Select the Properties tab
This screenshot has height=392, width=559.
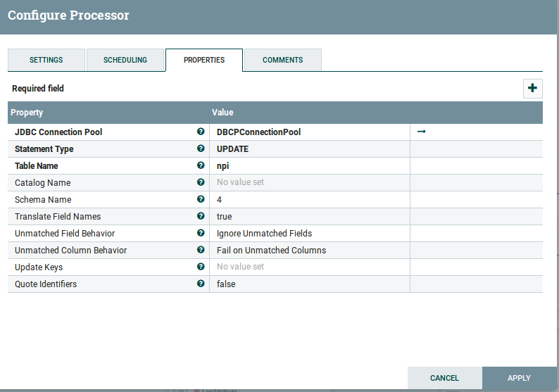[204, 60]
